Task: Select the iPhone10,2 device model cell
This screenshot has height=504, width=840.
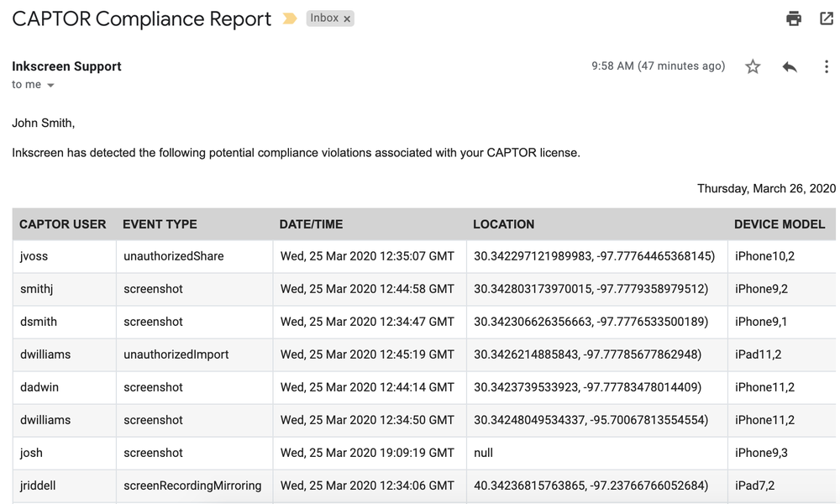Action: (x=763, y=256)
